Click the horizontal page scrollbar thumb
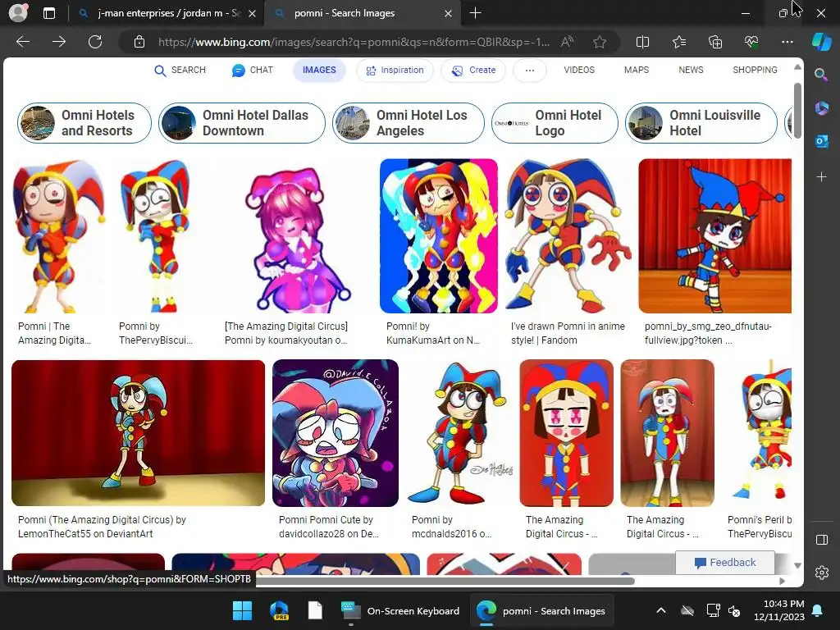The width and height of the screenshot is (840, 630). [x=445, y=581]
